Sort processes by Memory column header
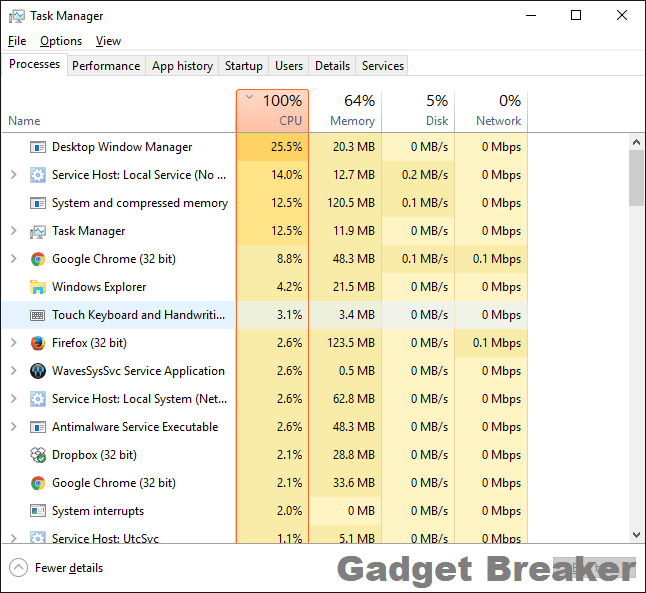 (345, 110)
